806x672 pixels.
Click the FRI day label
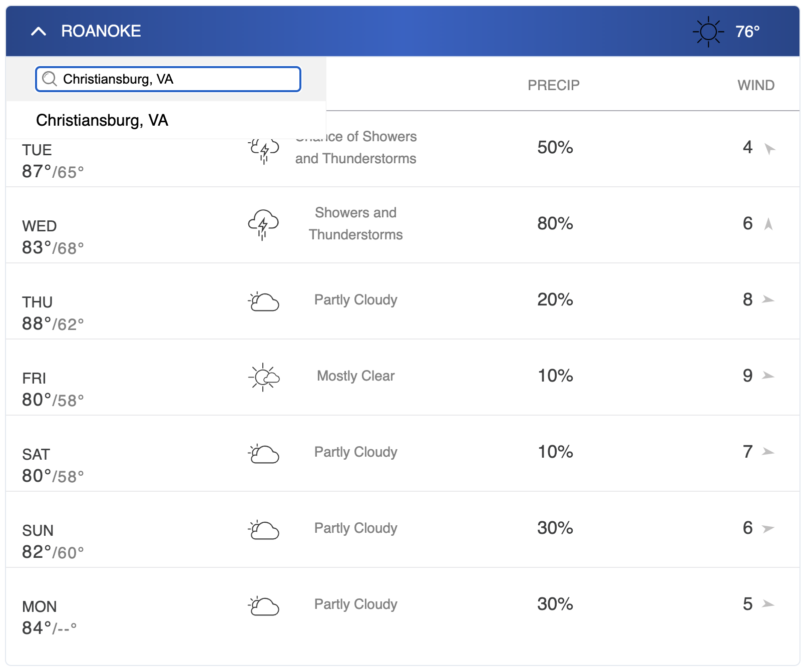34,378
